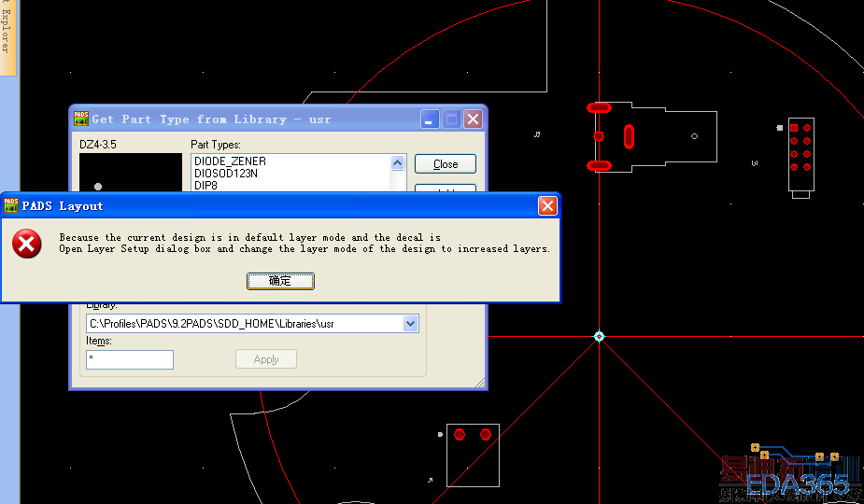Select DIOSOD123N in Part Types list
Image resolution: width=864 pixels, height=504 pixels.
click(226, 174)
